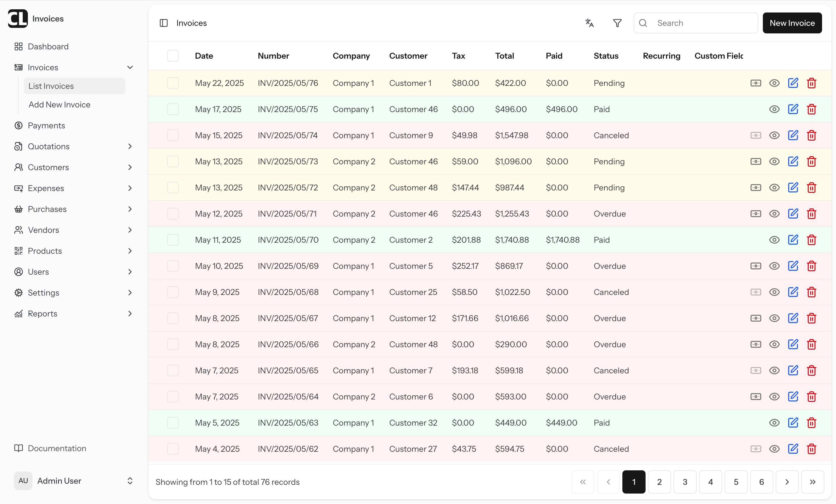Record payment for invoice INV/2025/05/72
Screen dimensions: 836x504
(756, 188)
